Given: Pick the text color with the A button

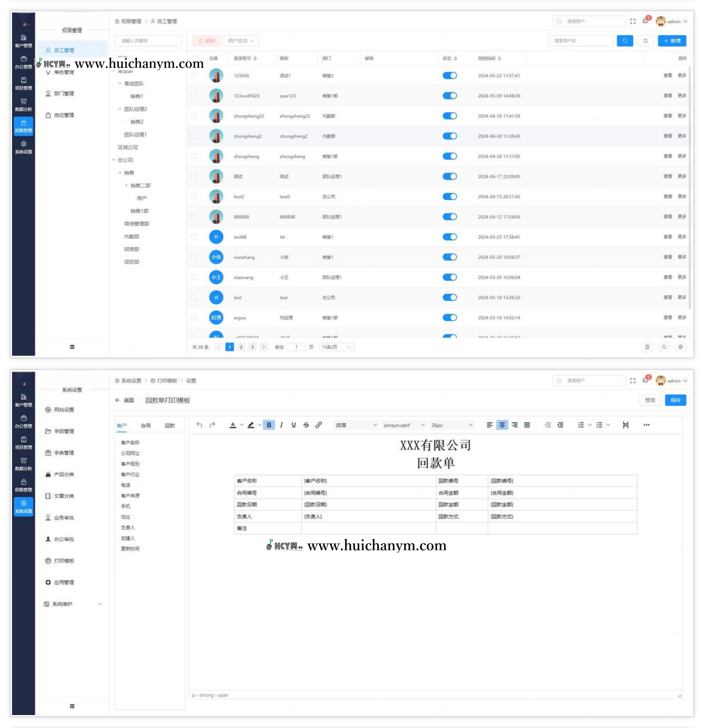Looking at the screenshot, I should coord(232,425).
